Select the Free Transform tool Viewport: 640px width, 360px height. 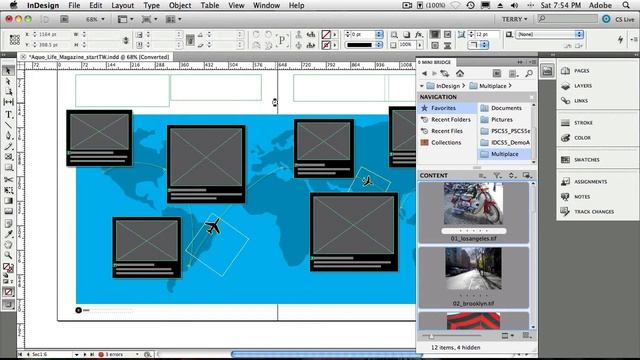point(8,190)
